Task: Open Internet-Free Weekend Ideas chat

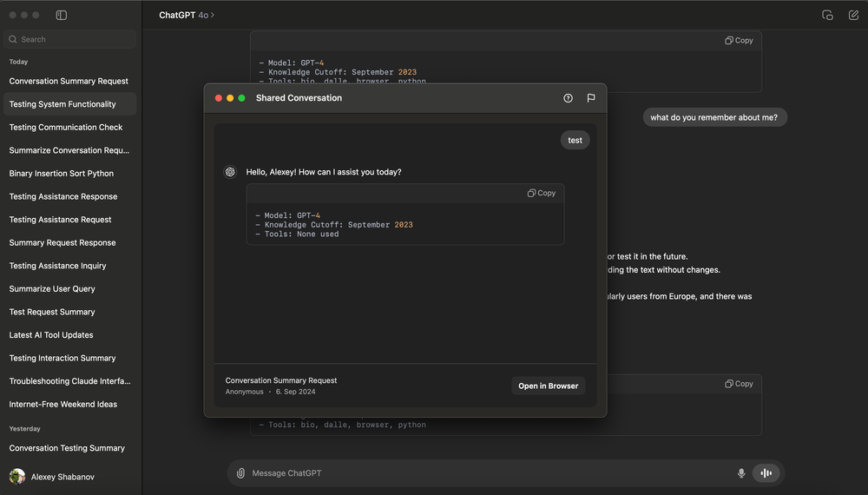Action: [63, 405]
